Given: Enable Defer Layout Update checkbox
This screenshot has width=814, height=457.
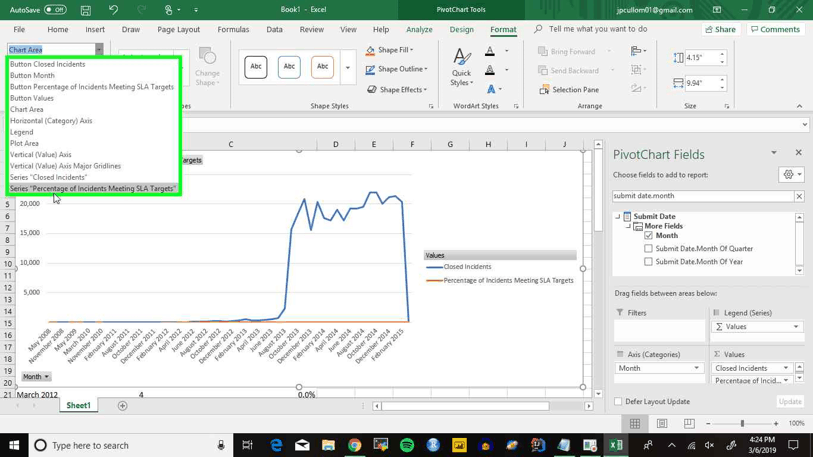Looking at the screenshot, I should [x=618, y=401].
